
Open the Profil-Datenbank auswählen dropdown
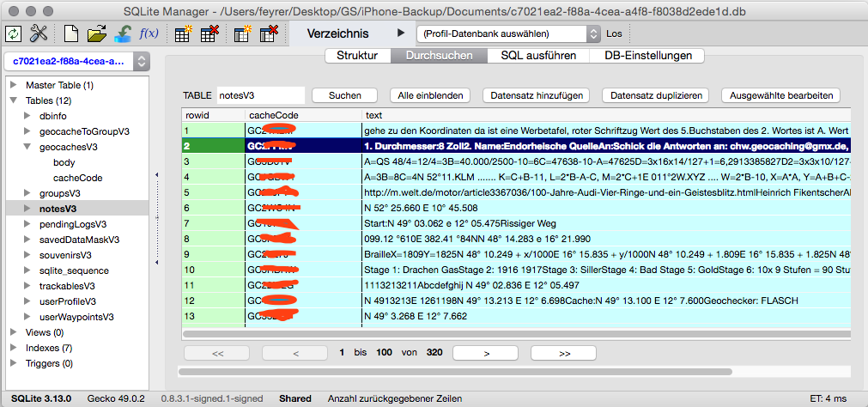(509, 33)
